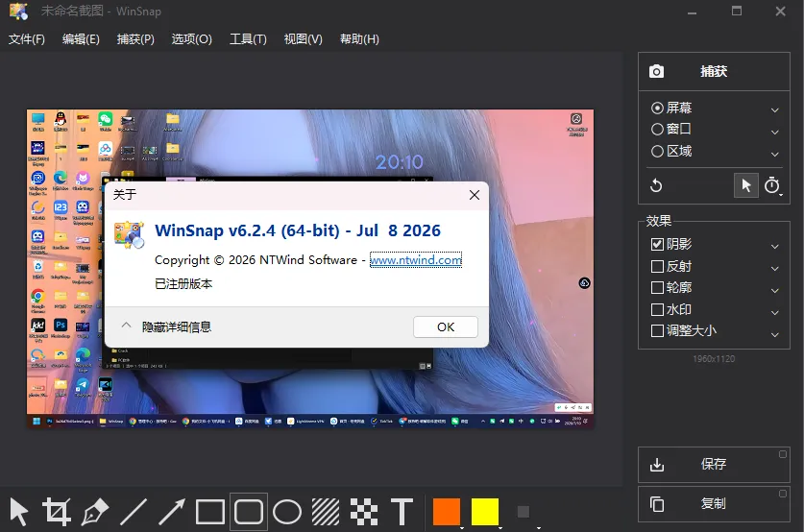Expand 屏幕 options chevron

tap(775, 110)
